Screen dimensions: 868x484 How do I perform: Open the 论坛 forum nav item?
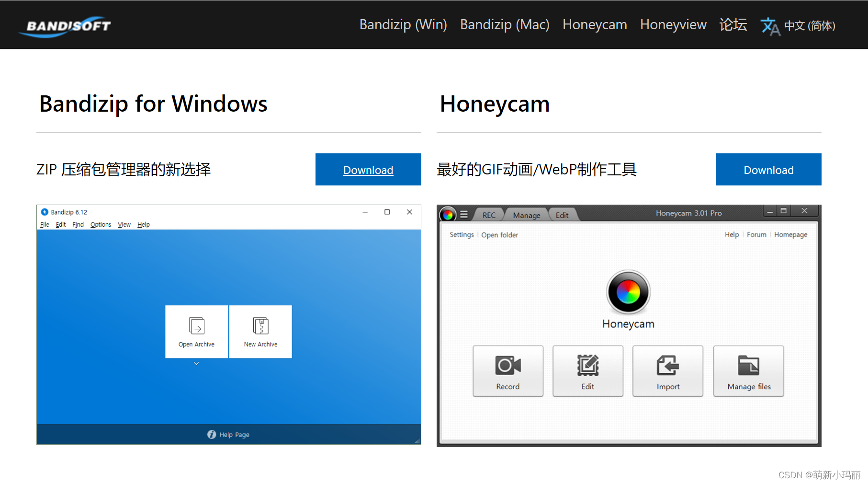pyautogui.click(x=733, y=25)
